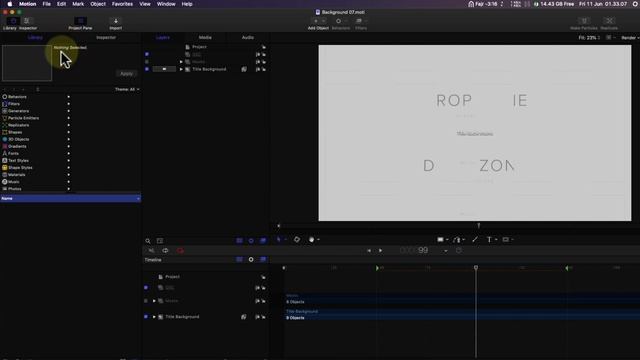Select the Paint Stroke tool

(475, 240)
